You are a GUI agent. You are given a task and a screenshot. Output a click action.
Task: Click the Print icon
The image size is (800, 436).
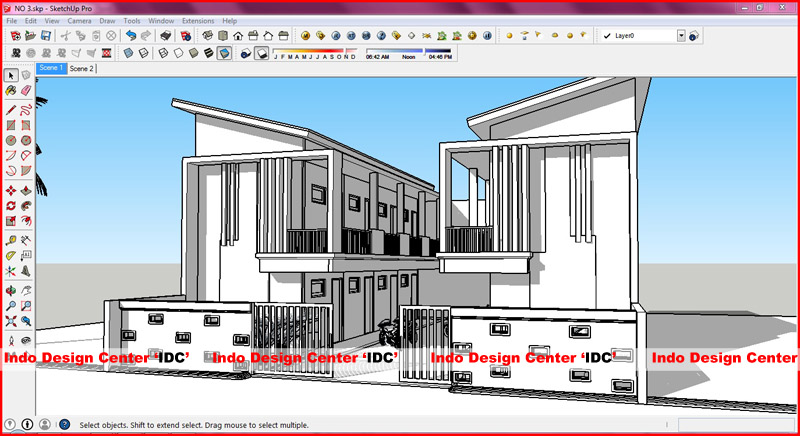[166, 36]
